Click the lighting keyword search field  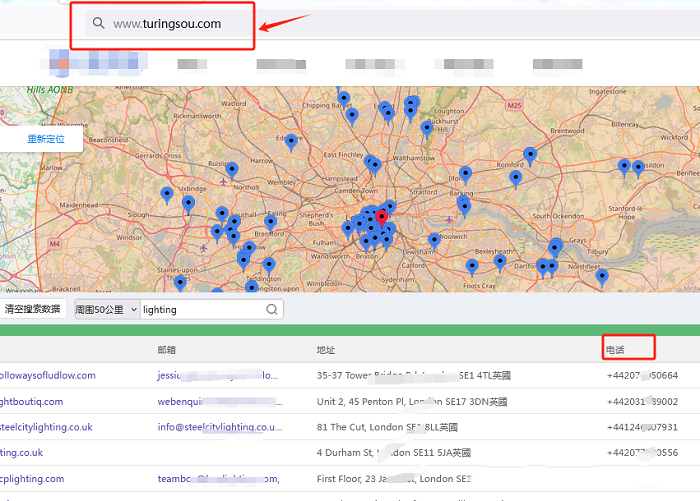tap(200, 310)
